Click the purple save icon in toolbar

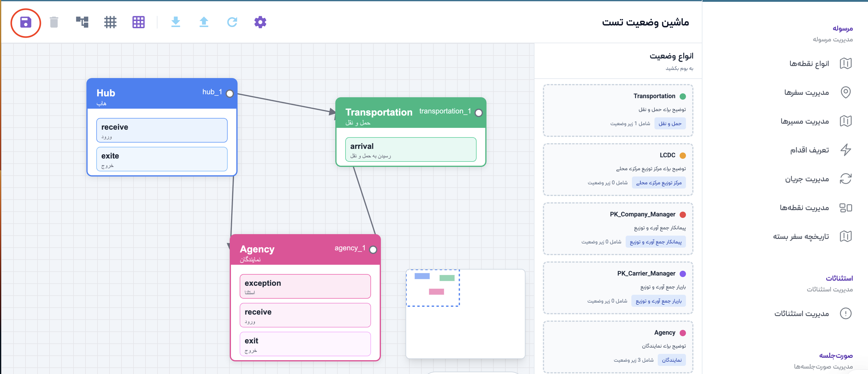pyautogui.click(x=25, y=23)
